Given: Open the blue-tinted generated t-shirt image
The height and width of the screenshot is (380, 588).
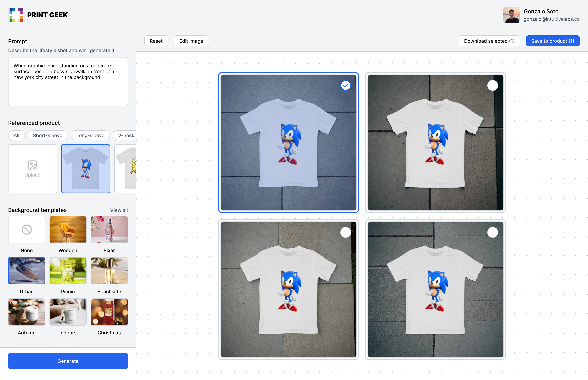Looking at the screenshot, I should click(288, 142).
